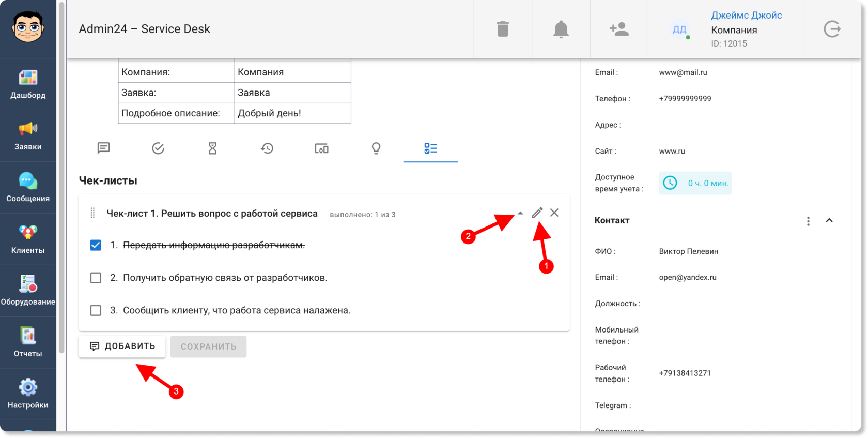Switch to the comments tab icon
This screenshot has width=868, height=438.
(x=104, y=148)
